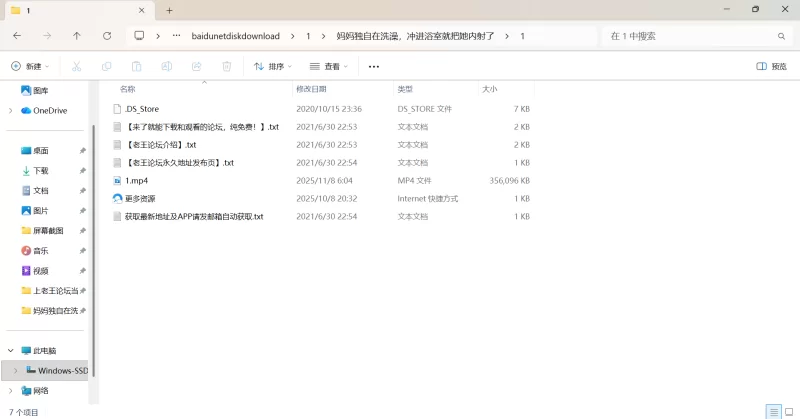Click the Cut icon in the toolbar

click(76, 66)
